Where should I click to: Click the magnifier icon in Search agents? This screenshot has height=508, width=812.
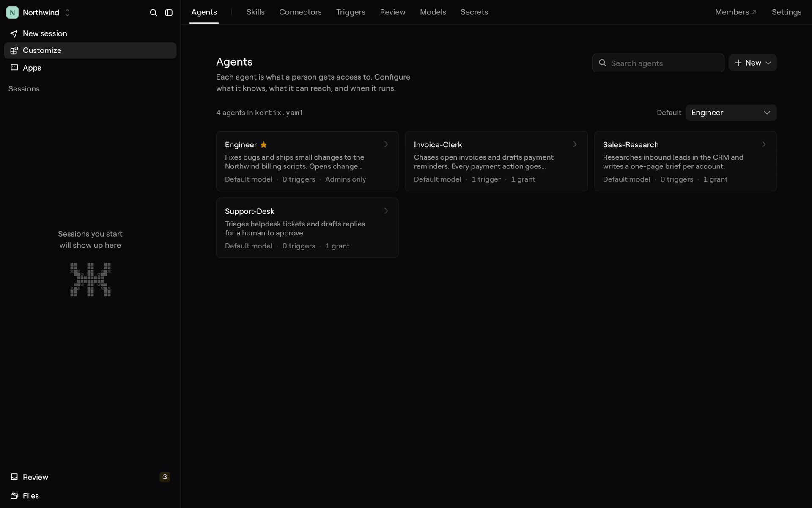pyautogui.click(x=603, y=63)
